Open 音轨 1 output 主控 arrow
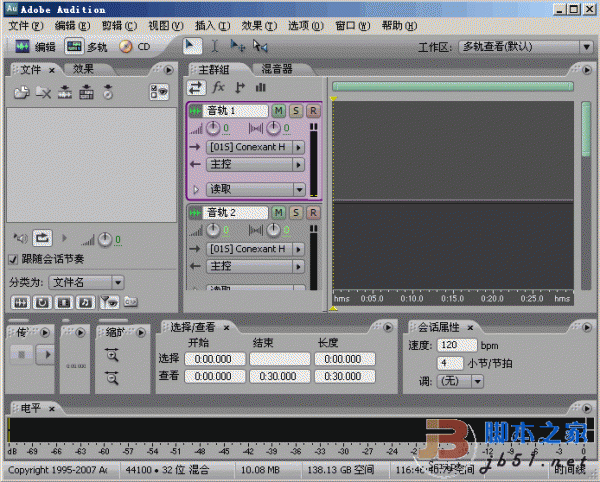The height and width of the screenshot is (482, 600). (x=299, y=165)
